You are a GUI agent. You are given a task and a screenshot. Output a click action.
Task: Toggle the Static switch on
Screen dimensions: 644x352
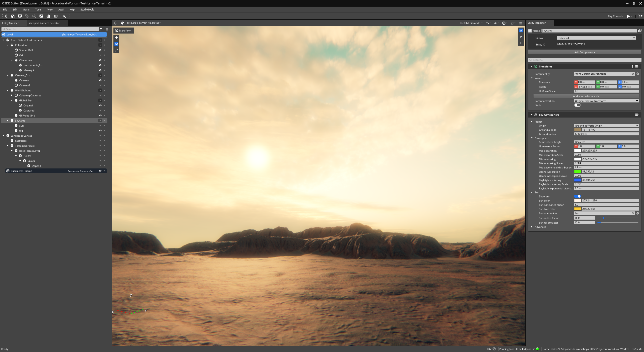[x=577, y=105]
